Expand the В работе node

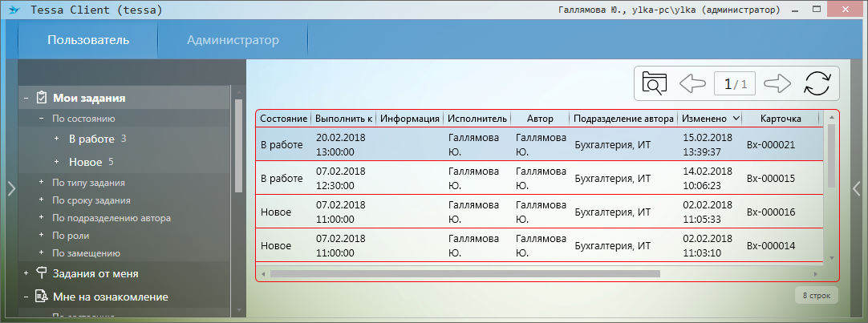(x=56, y=139)
